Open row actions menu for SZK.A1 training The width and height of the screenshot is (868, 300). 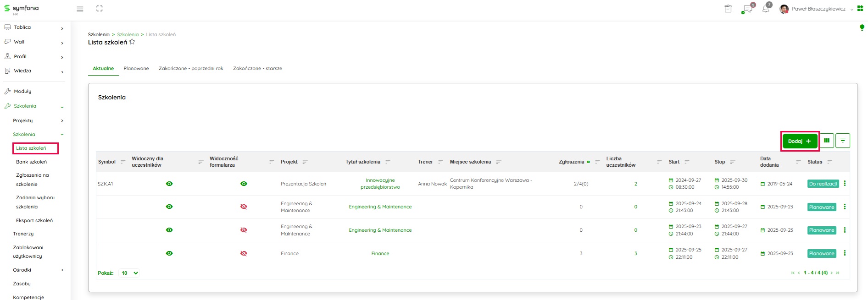point(845,184)
